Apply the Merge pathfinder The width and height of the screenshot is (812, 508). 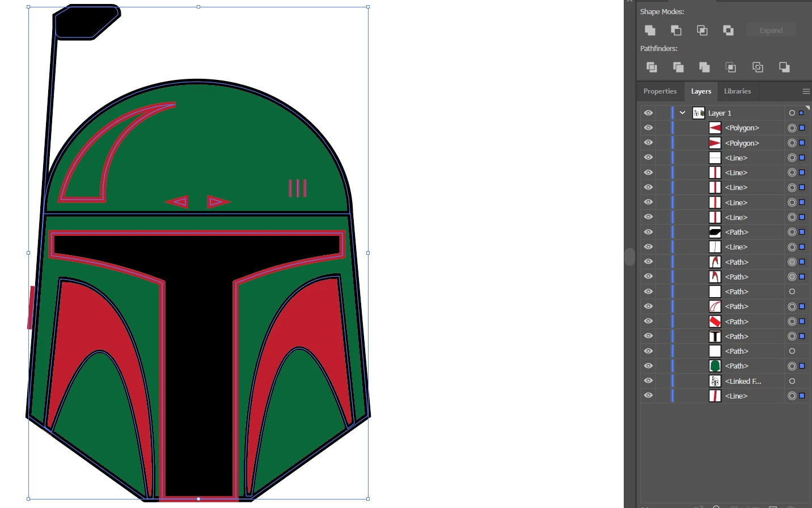tap(704, 67)
